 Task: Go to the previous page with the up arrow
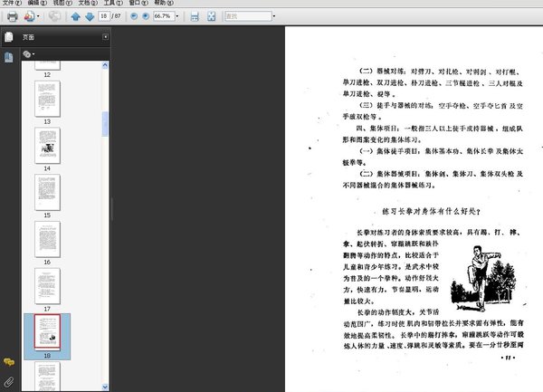click(x=75, y=16)
